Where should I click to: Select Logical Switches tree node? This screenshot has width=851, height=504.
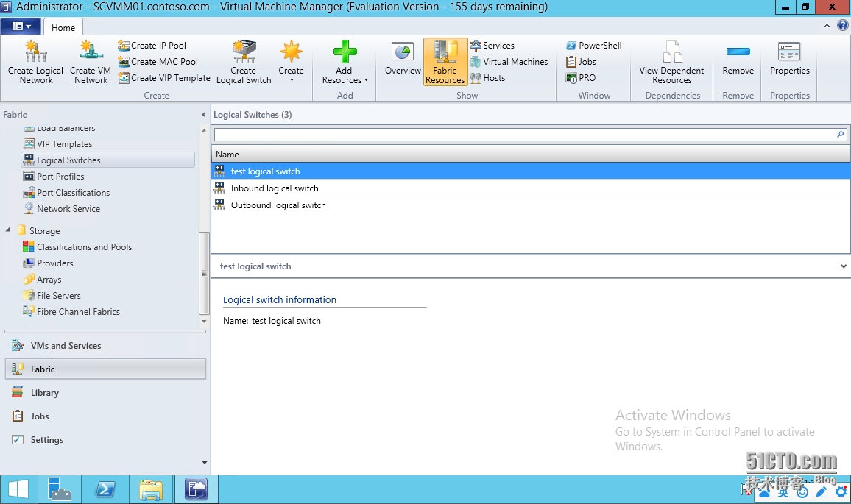pos(108,160)
